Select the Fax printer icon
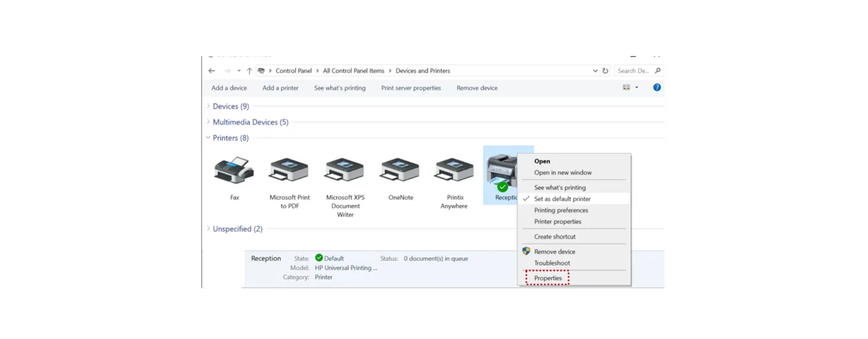Screen dimensions: 868x339 [234, 170]
